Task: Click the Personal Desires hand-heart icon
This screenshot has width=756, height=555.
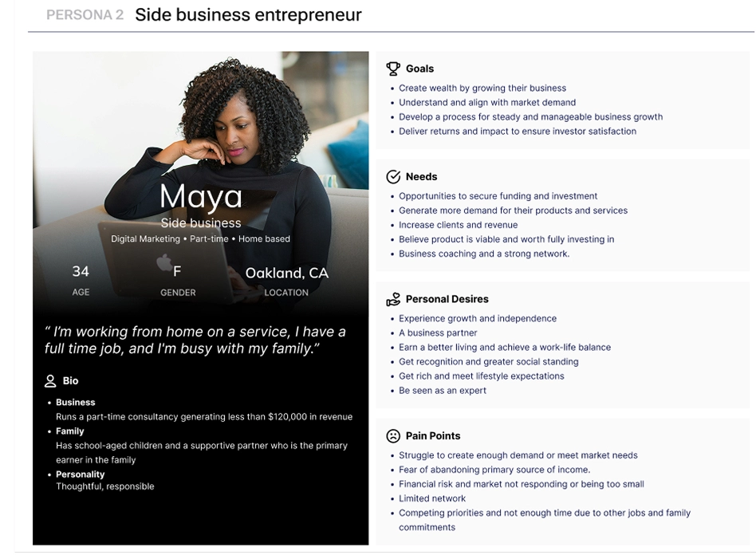Action: (x=393, y=300)
